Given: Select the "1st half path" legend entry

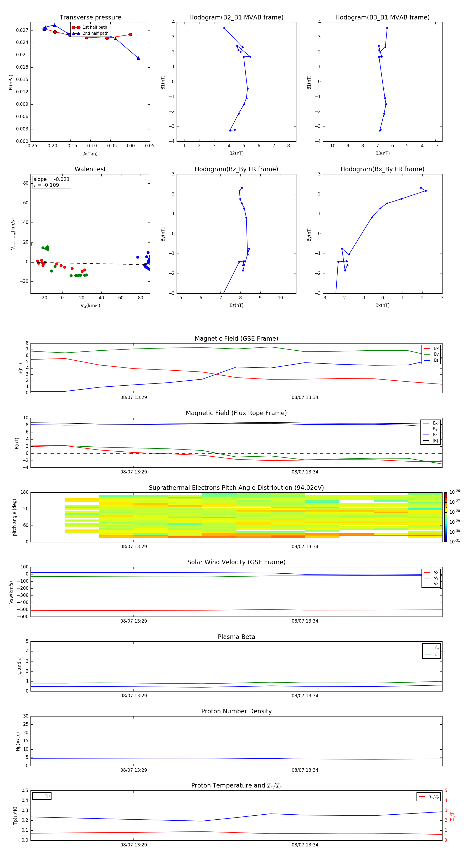Looking at the screenshot, I should coord(90,27).
